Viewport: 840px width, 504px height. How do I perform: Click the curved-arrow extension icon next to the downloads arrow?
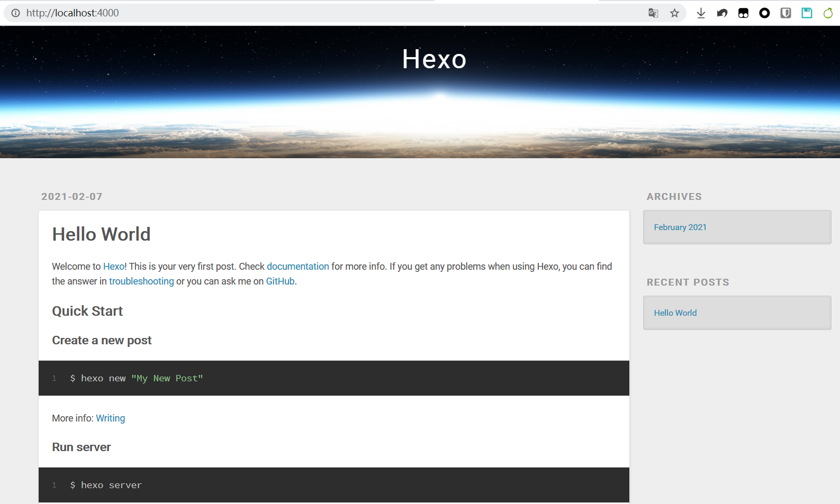(x=722, y=13)
